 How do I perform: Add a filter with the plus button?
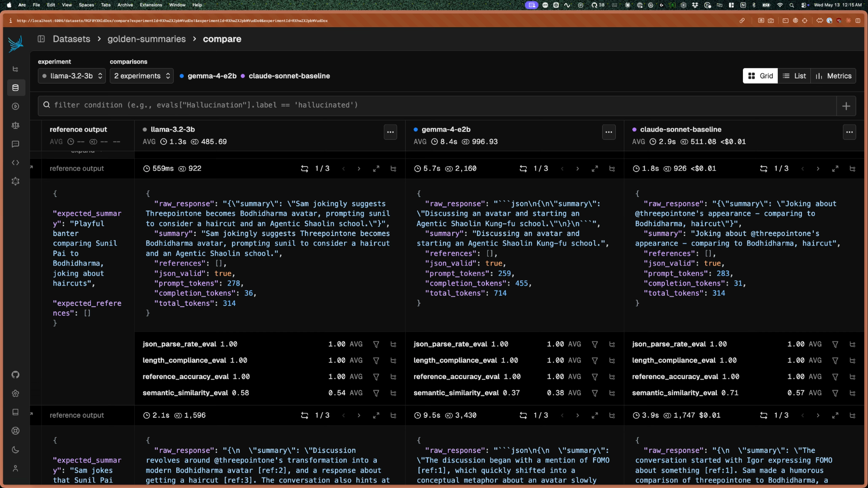click(846, 106)
